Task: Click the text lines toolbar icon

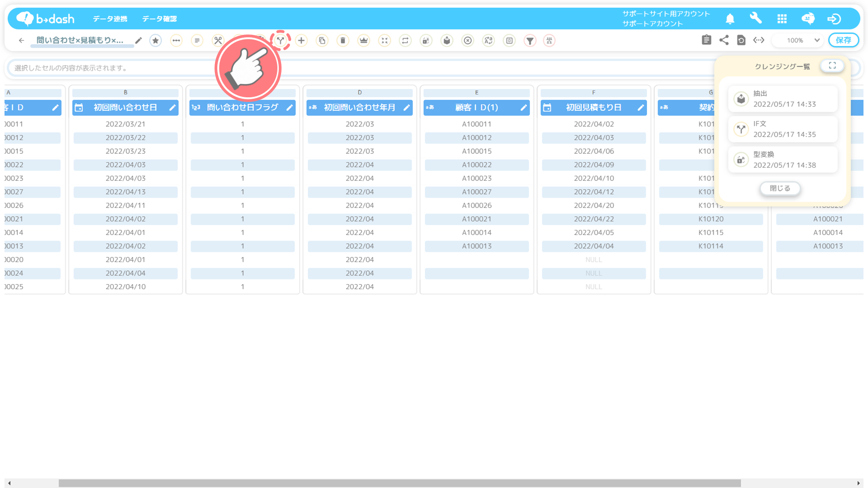Action: coord(197,40)
